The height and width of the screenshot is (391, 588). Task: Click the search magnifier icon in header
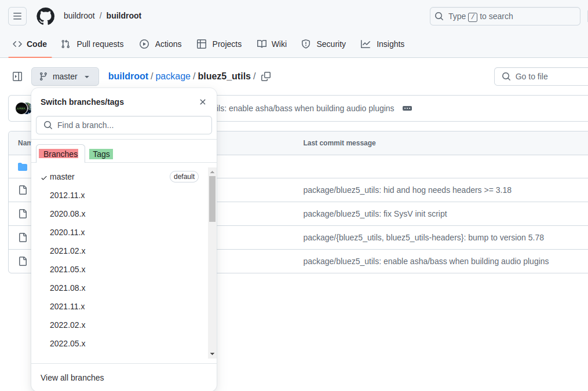pos(439,16)
